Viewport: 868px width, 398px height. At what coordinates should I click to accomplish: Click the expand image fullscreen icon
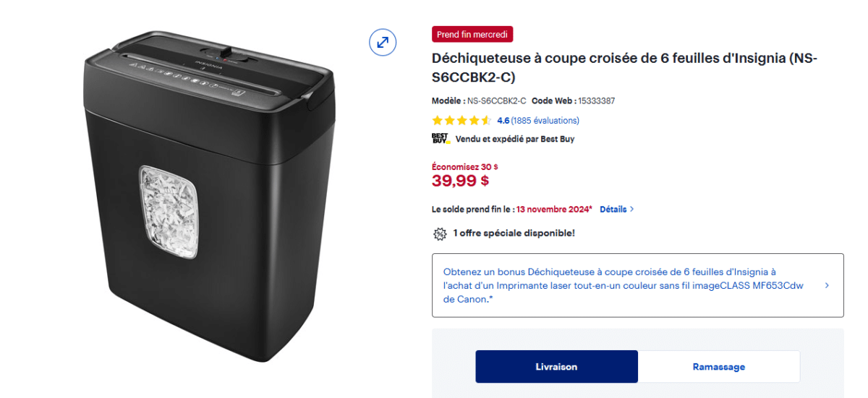coord(383,41)
